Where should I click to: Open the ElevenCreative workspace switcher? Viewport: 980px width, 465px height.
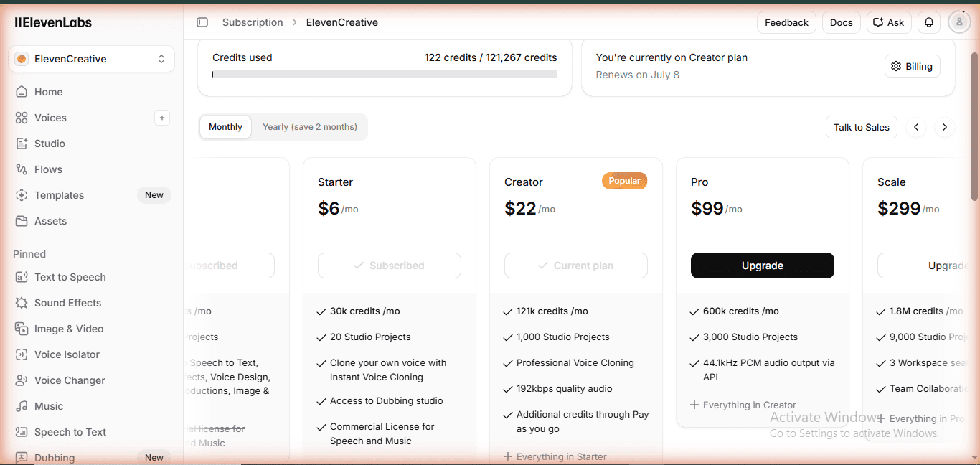click(91, 59)
